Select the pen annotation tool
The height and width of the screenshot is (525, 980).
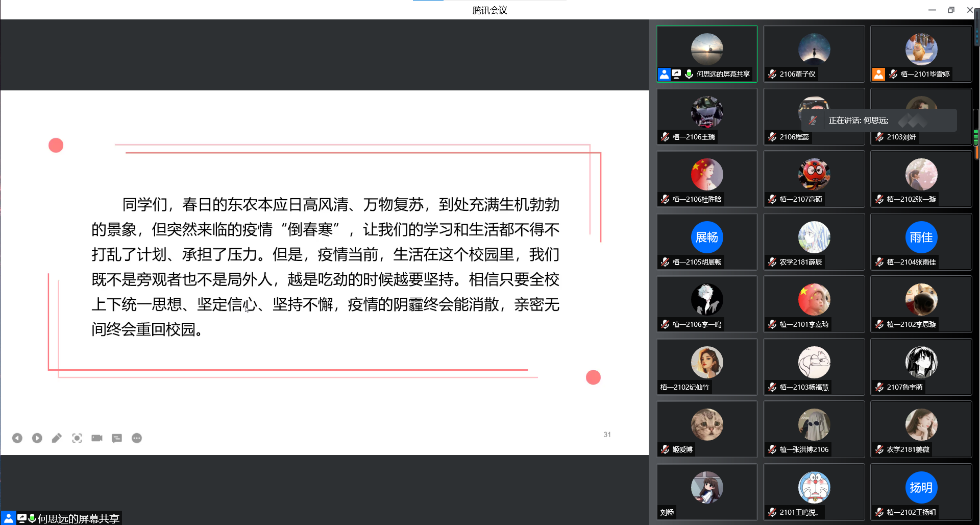pos(57,438)
